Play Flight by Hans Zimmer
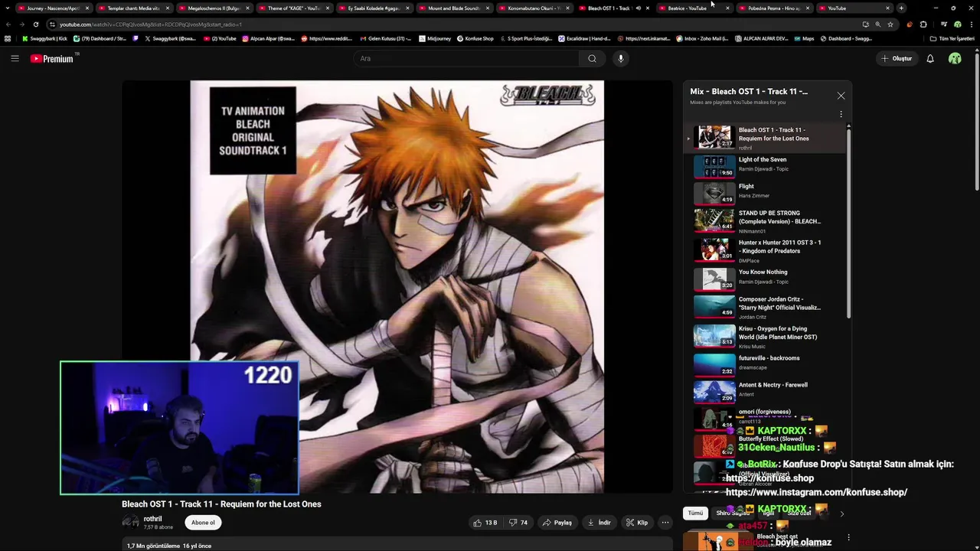Screen dimensions: 980x551 tap(766, 193)
